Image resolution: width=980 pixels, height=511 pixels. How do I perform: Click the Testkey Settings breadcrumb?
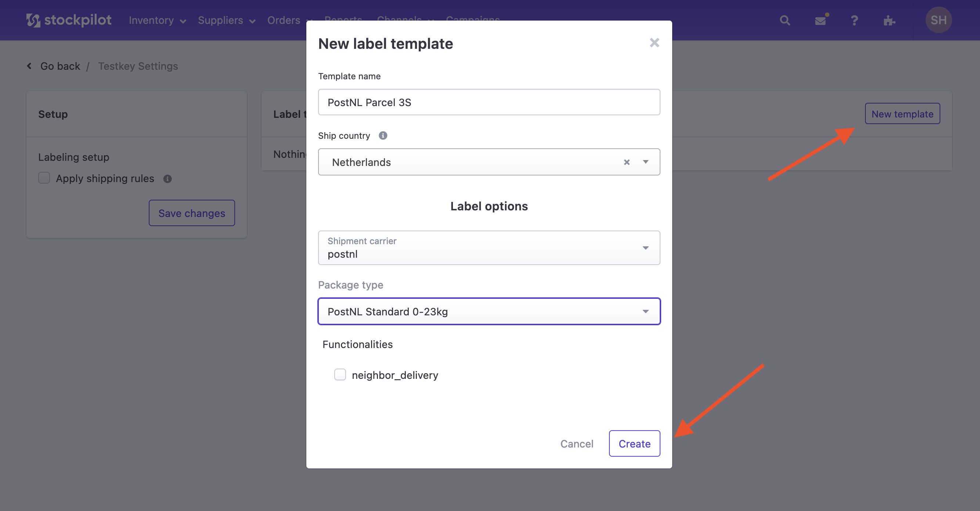click(138, 66)
